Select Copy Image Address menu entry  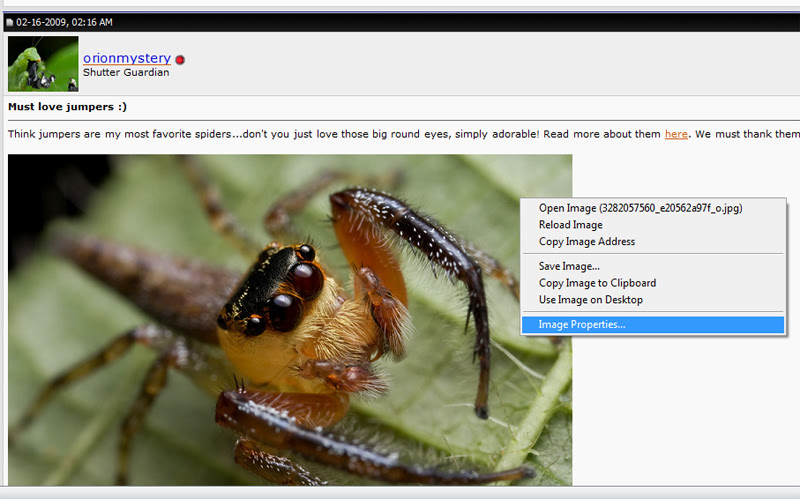[x=653, y=242]
